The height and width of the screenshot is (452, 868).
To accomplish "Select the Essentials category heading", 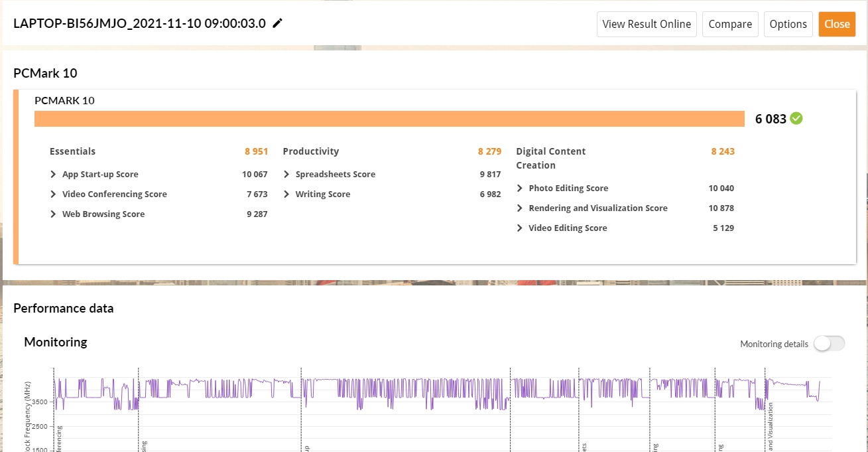I will [x=72, y=151].
